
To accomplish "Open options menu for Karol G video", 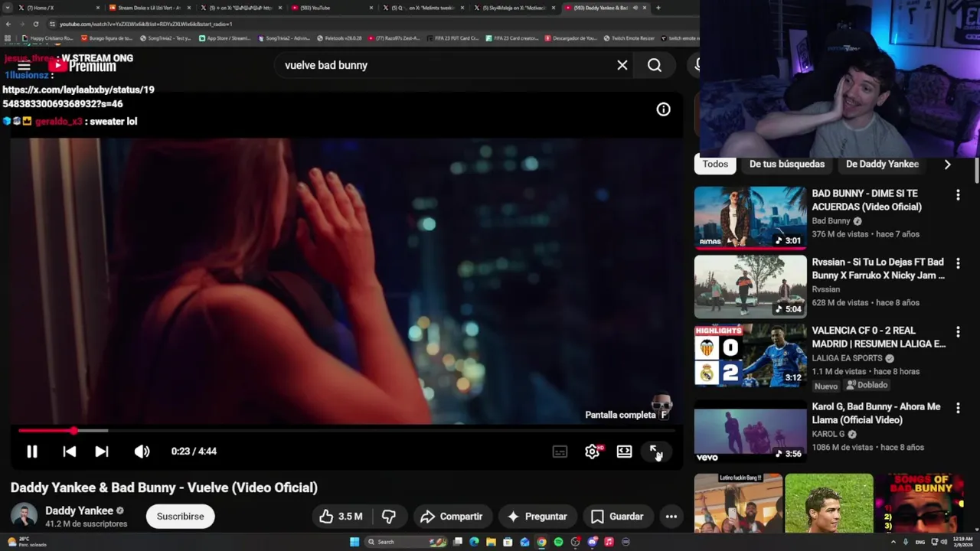I will coord(958,409).
